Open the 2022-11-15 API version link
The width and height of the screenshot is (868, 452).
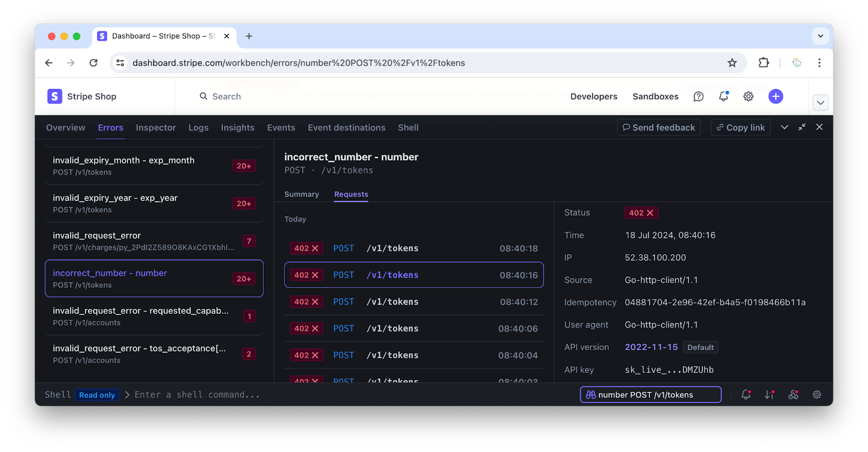click(x=651, y=347)
